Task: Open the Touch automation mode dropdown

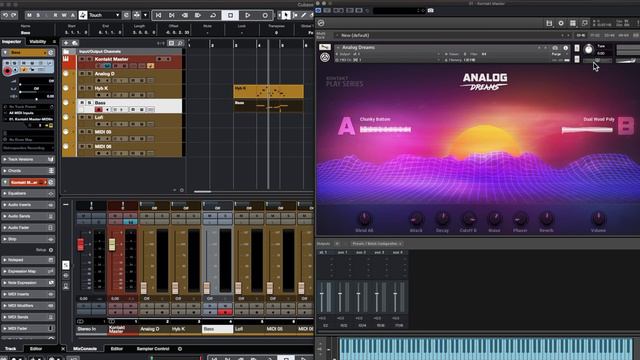Action: pos(104,15)
